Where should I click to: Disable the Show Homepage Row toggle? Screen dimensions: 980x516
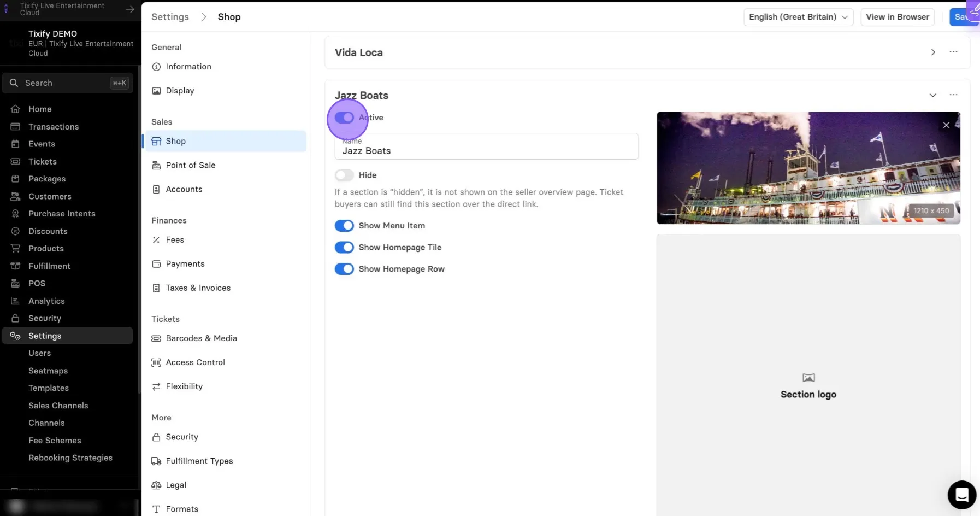point(344,269)
